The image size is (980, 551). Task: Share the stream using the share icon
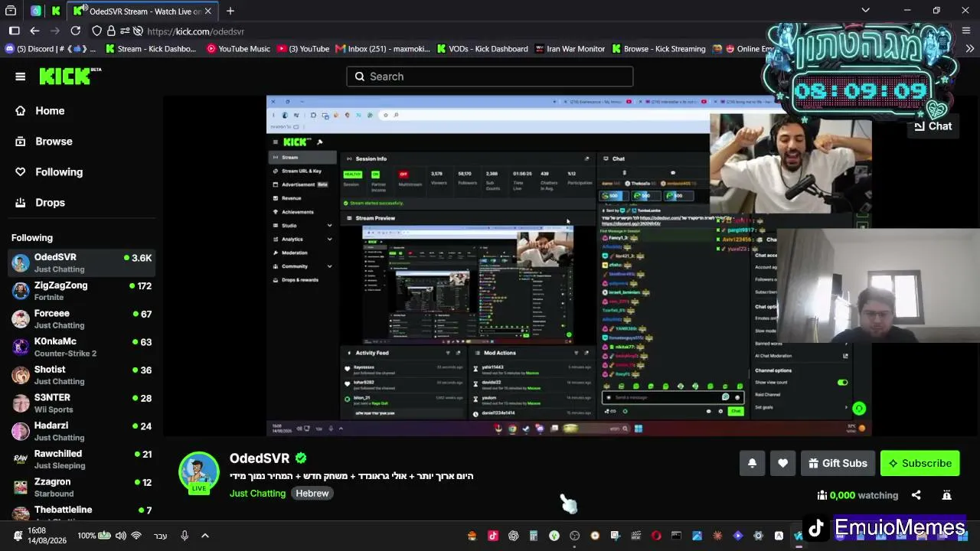[916, 495]
